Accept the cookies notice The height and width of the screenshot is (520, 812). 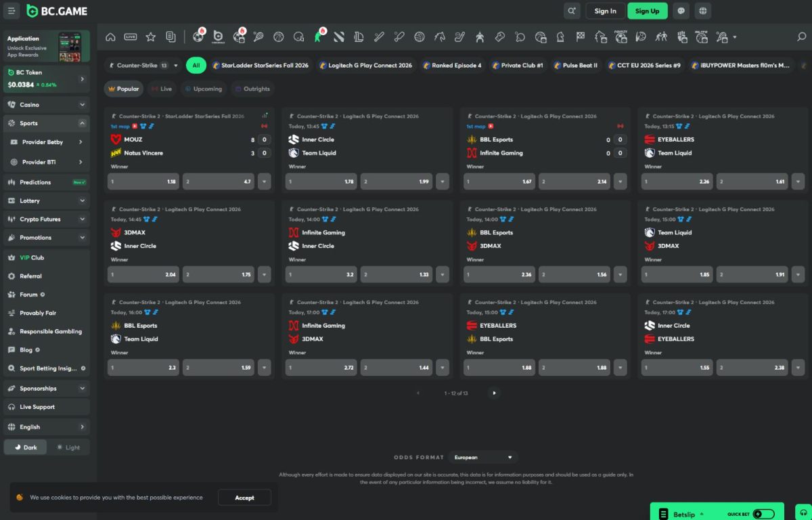[x=244, y=498]
